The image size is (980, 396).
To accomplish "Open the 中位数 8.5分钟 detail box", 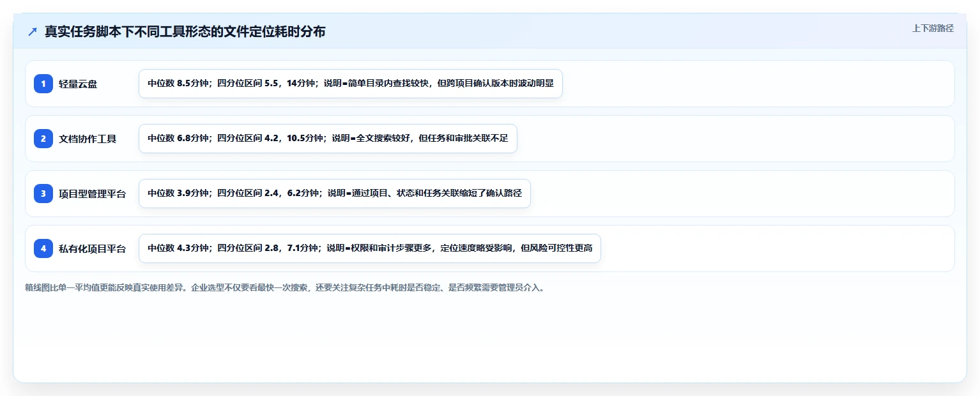I will tap(351, 84).
